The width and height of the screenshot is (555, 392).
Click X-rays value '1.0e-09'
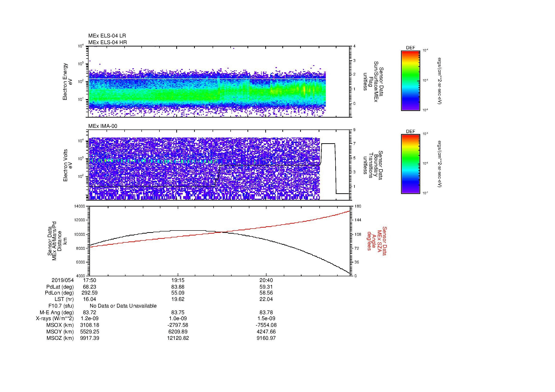tap(178, 318)
